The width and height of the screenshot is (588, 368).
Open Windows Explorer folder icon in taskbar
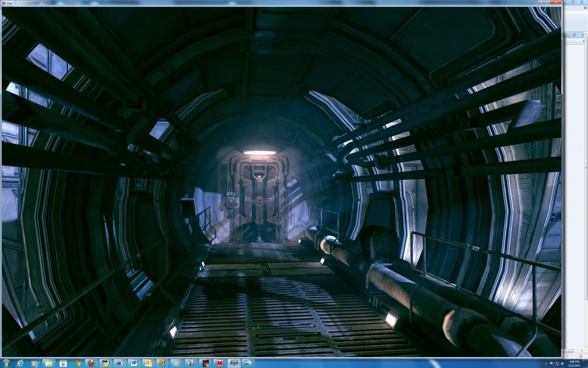48,363
